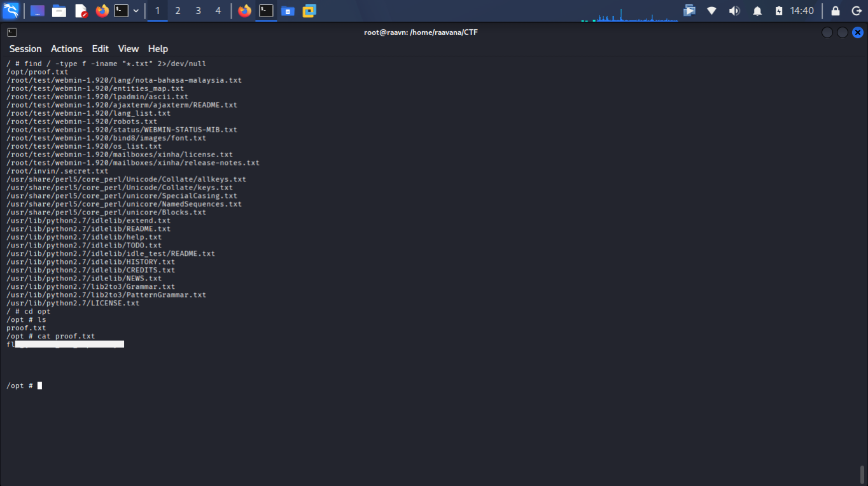Open the Kali applications menu
The height and width of the screenshot is (486, 868).
11,11
